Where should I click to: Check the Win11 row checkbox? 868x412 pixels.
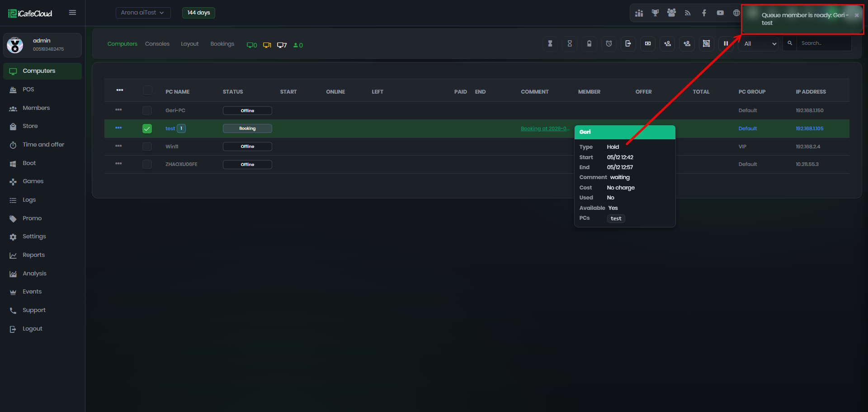click(147, 147)
